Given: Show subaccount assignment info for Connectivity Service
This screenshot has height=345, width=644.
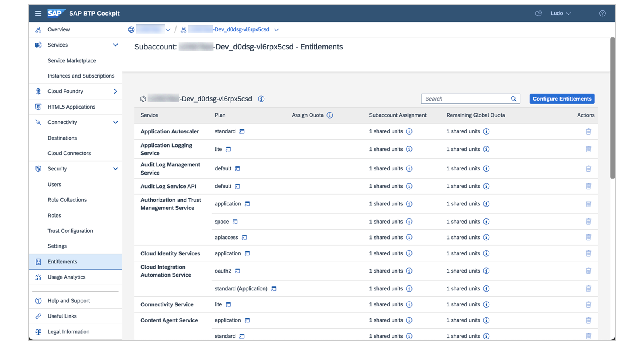Looking at the screenshot, I should 409,304.
